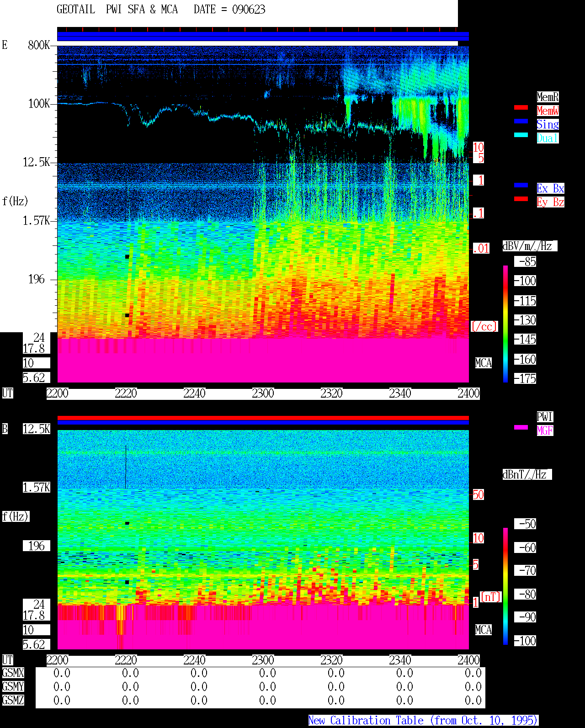
Task: Click the GSMZ row label
Action: point(13,700)
